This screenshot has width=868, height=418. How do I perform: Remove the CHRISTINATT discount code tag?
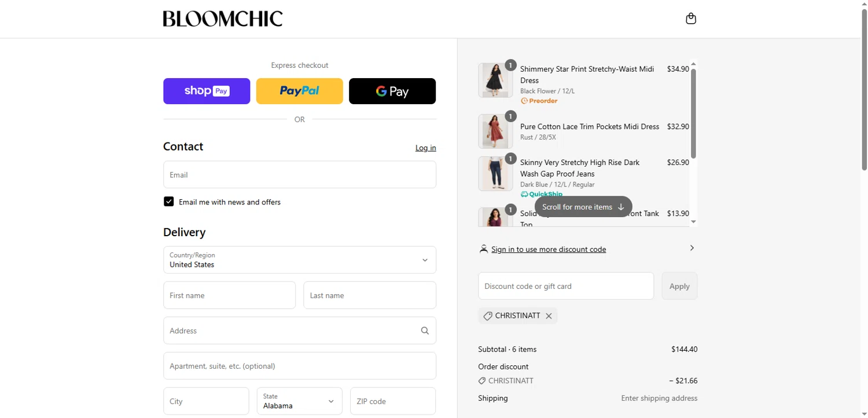point(549,316)
